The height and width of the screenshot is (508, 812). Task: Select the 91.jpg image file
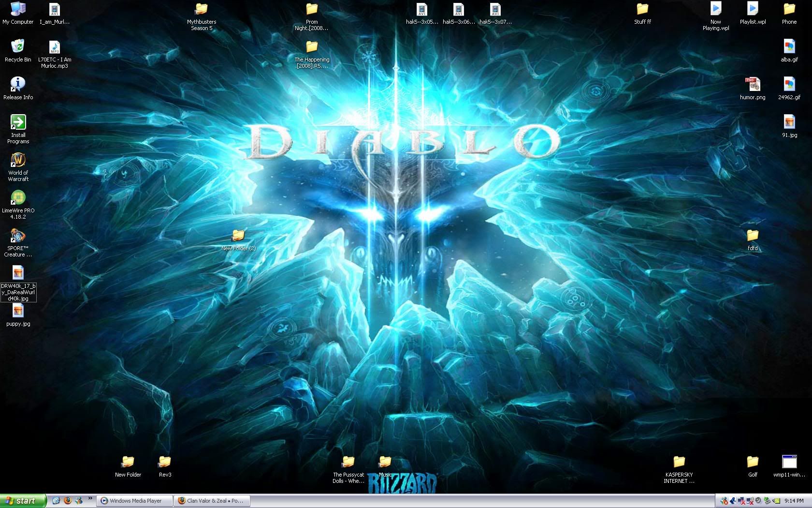click(789, 126)
